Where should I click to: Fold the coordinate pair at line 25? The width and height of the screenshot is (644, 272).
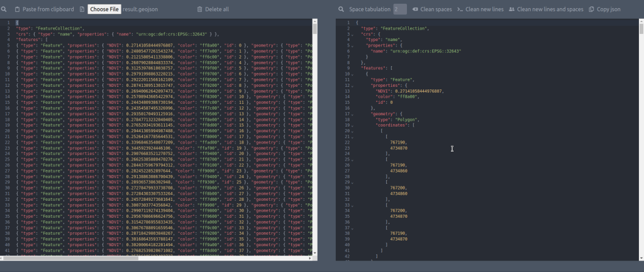click(352, 159)
